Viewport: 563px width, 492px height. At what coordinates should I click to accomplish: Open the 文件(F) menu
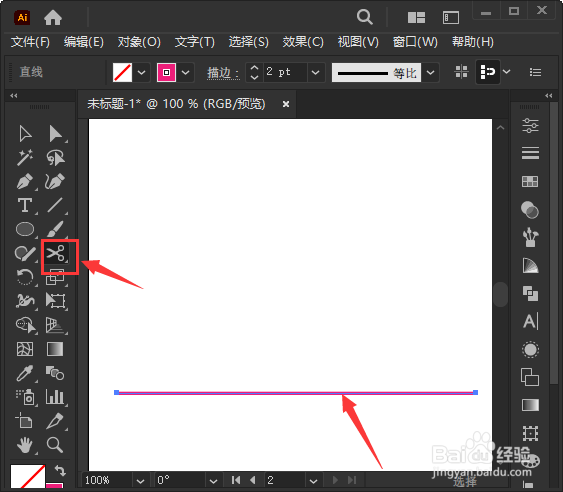[x=30, y=42]
